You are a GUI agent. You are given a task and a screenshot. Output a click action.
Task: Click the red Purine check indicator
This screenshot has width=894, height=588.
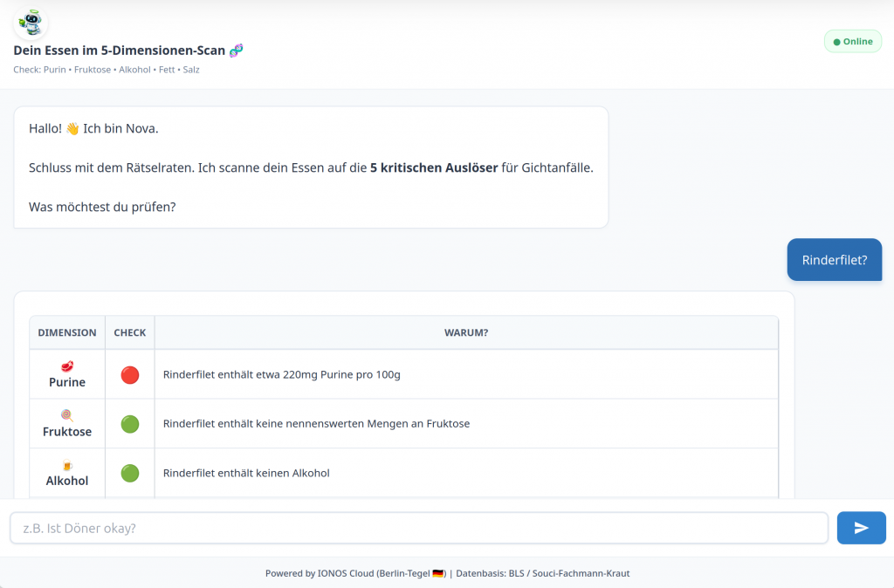pos(129,375)
